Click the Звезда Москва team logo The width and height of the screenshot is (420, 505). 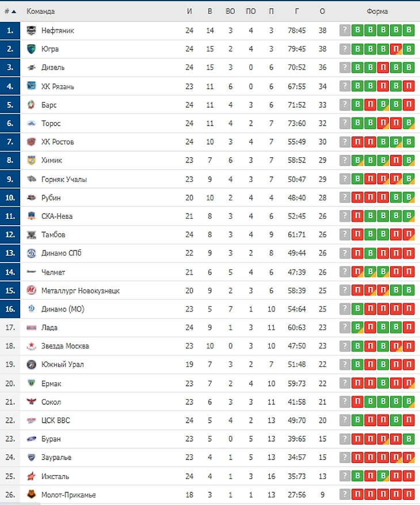pyautogui.click(x=32, y=346)
